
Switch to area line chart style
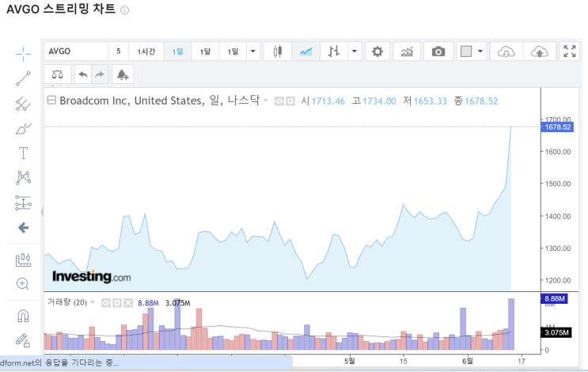306,51
